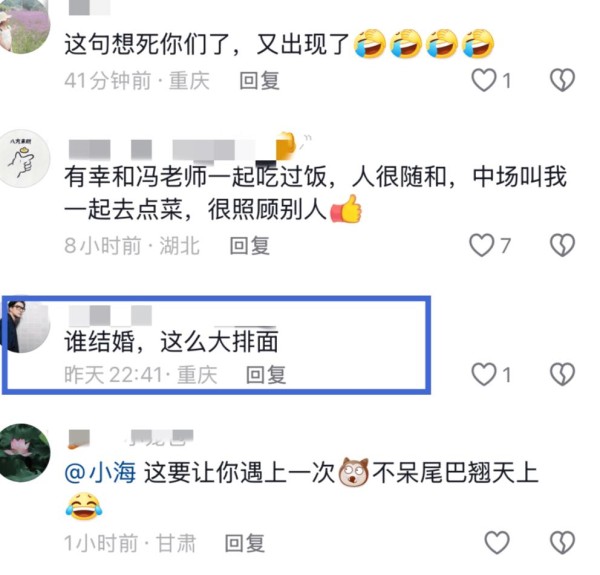Select the comment text 谁结婚，这么大排面
This screenshot has height=575, width=600.
171,341
